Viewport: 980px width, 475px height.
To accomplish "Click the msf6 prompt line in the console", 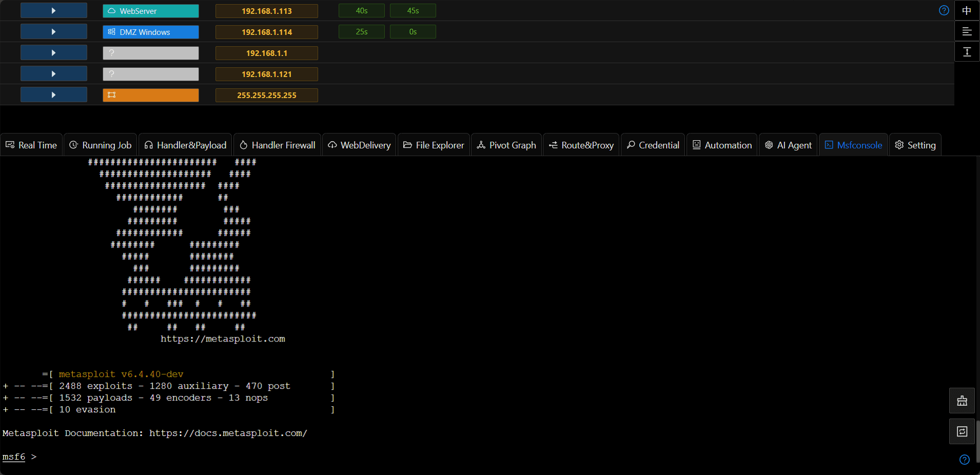I will pos(19,457).
